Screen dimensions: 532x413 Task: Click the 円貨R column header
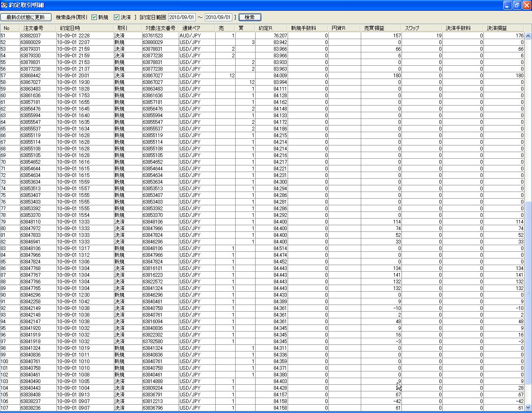coord(345,28)
